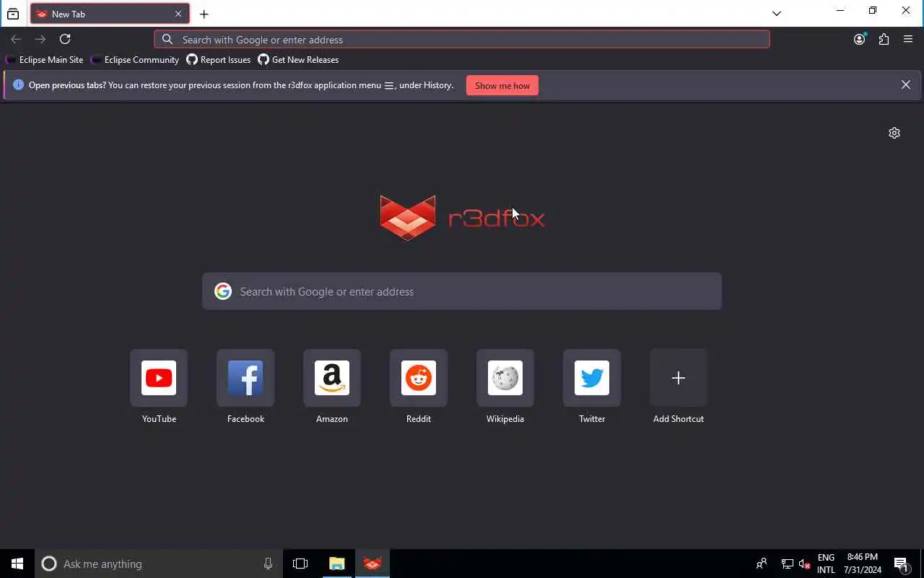Open Get New Releases bookmark
This screenshot has width=924, height=578.
(x=298, y=60)
